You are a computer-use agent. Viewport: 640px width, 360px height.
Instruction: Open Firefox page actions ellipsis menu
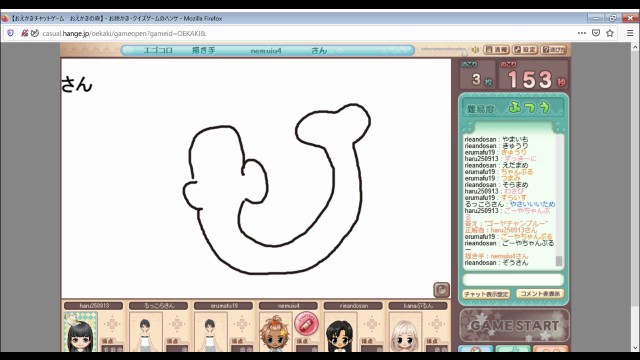coord(582,33)
